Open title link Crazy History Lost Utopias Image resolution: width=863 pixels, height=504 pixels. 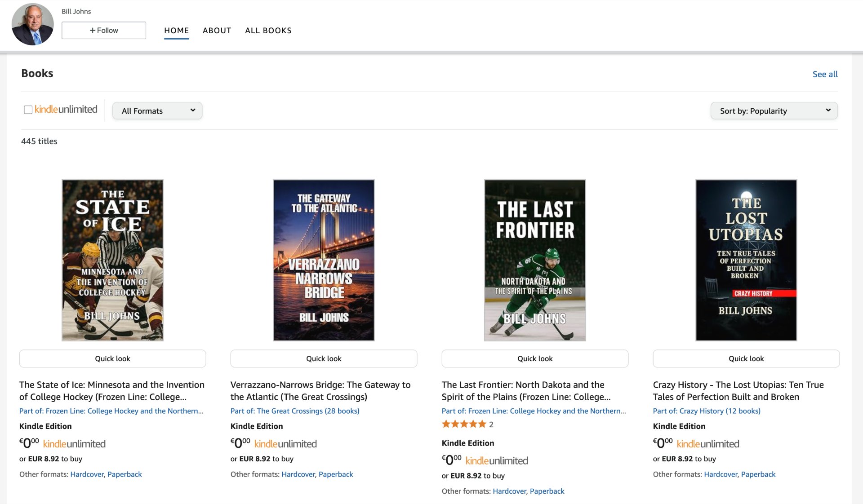pyautogui.click(x=738, y=391)
